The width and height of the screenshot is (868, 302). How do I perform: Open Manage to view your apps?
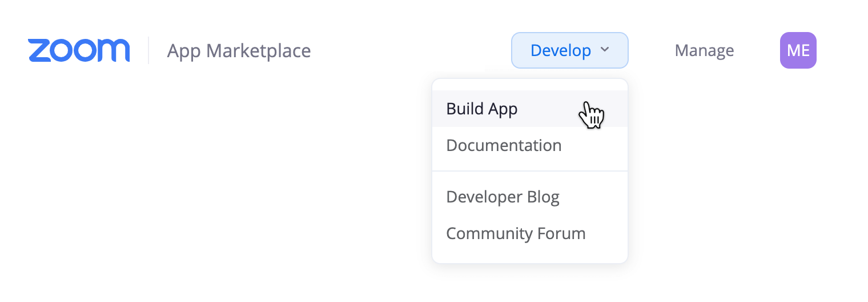coord(704,50)
